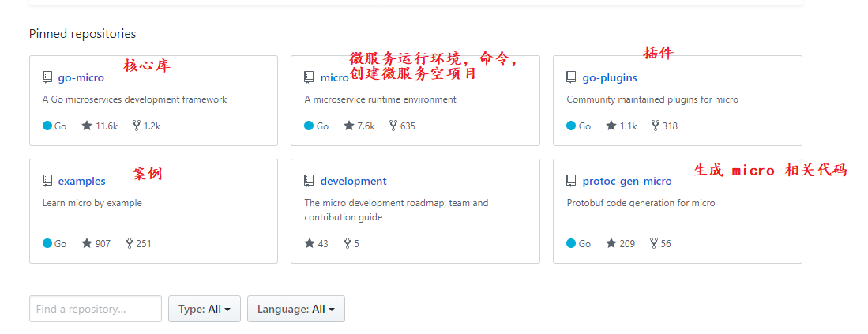Open the examples repository link
Image resolution: width=868 pixels, height=334 pixels.
coord(81,182)
